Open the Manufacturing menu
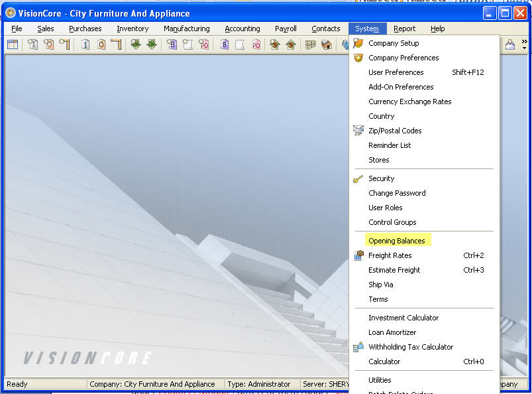This screenshot has width=532, height=394. coord(187,29)
